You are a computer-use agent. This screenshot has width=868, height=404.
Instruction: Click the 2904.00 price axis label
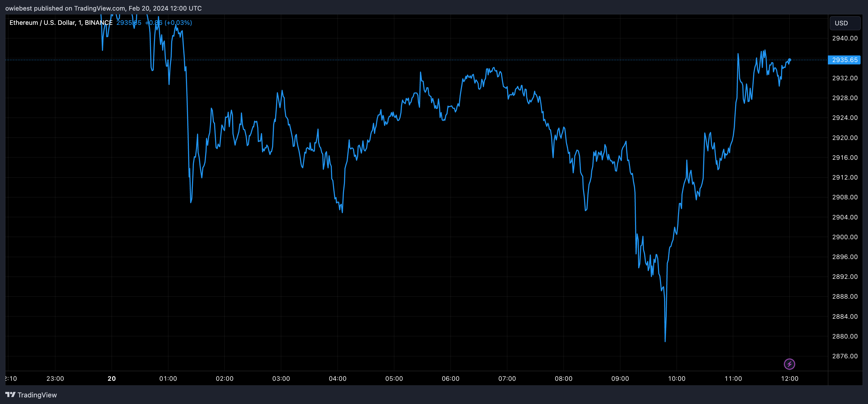pyautogui.click(x=845, y=217)
